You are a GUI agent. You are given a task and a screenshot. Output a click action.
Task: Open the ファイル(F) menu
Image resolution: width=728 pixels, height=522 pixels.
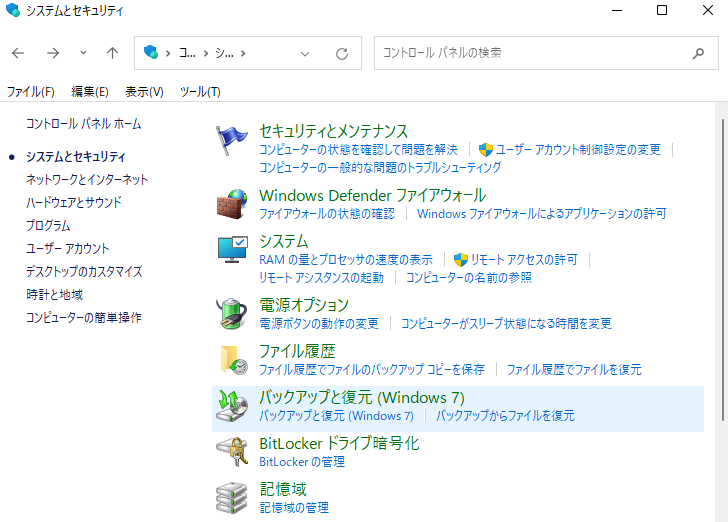31,91
